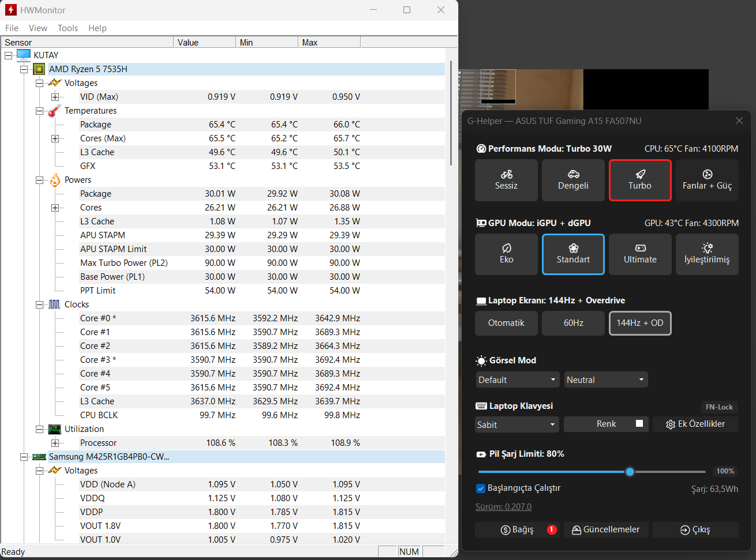Click the graphics card icon beside GPU Modu
The width and height of the screenshot is (756, 560).
click(481, 223)
